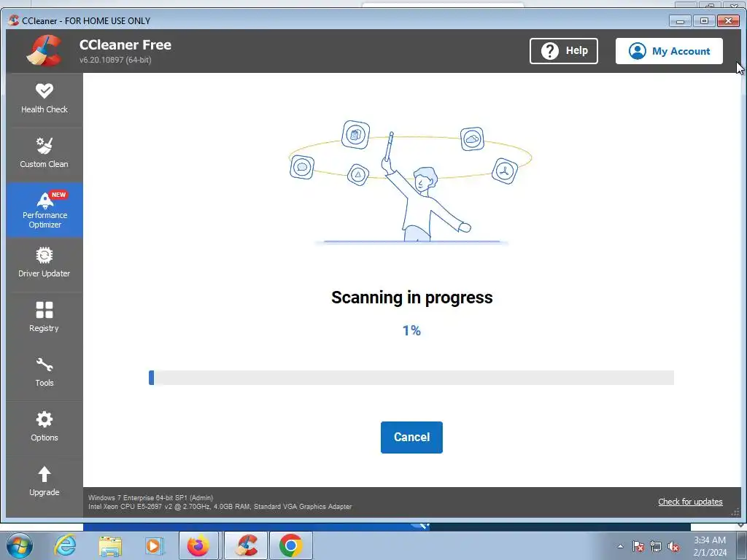747x560 pixels.
Task: Click the taskbar clock 3:34 AM
Action: coord(710,546)
